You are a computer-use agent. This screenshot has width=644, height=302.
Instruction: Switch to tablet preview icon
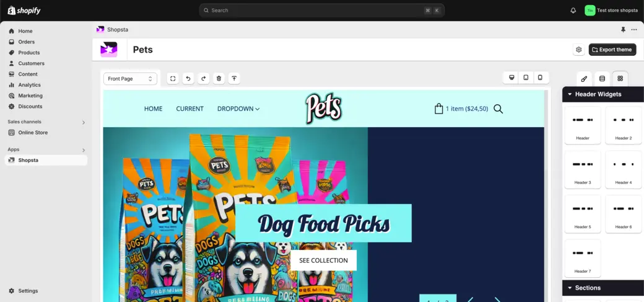pyautogui.click(x=526, y=78)
